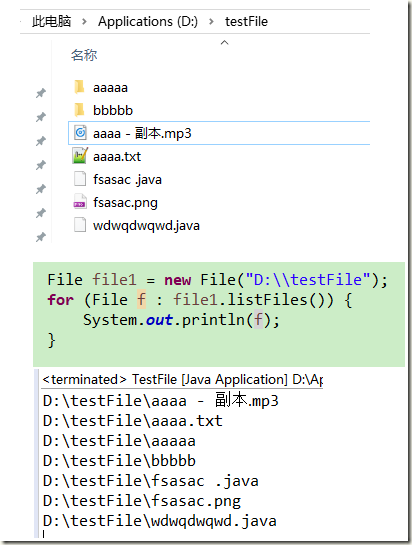Click console line D:\testFile\bbbbb
Screen dimensions: 412x545
pos(119,461)
